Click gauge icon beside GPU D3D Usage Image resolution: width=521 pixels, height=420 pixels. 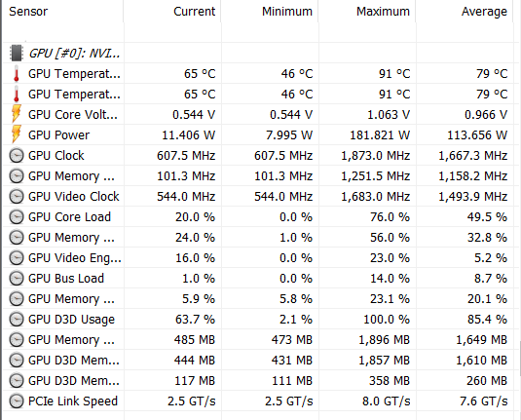(17, 320)
